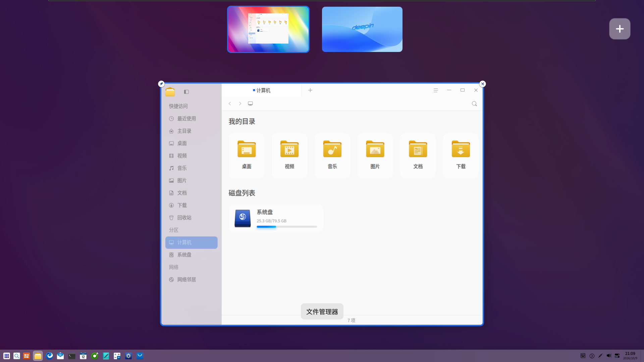
Task: Add a new workspace with plus button
Action: tap(620, 29)
